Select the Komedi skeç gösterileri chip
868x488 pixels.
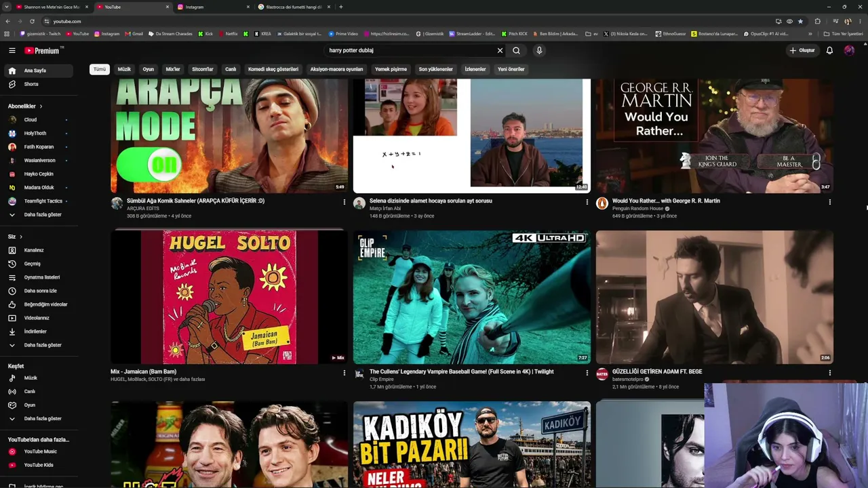click(273, 69)
